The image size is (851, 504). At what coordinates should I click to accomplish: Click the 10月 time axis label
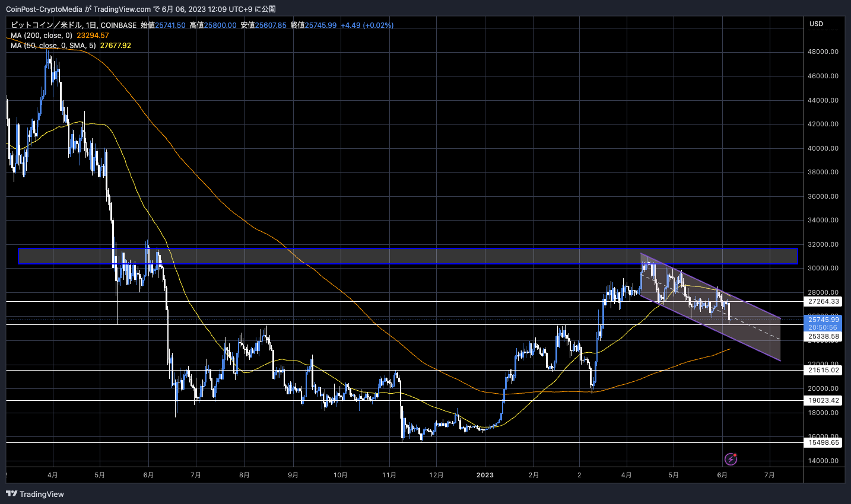(340, 475)
